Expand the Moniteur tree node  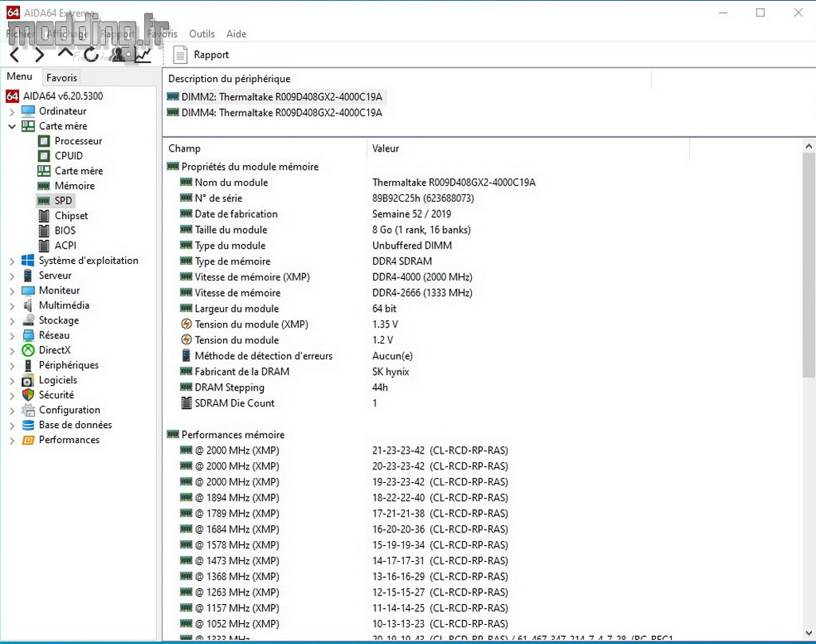click(x=12, y=291)
